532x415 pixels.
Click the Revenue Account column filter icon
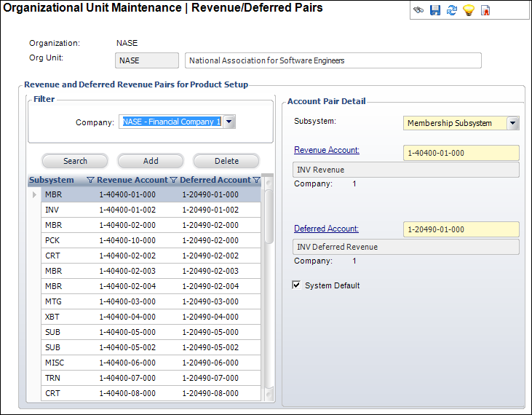173,180
